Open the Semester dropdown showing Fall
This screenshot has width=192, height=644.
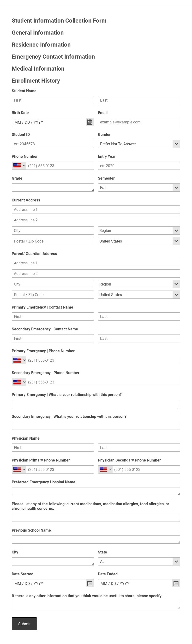pyautogui.click(x=139, y=188)
